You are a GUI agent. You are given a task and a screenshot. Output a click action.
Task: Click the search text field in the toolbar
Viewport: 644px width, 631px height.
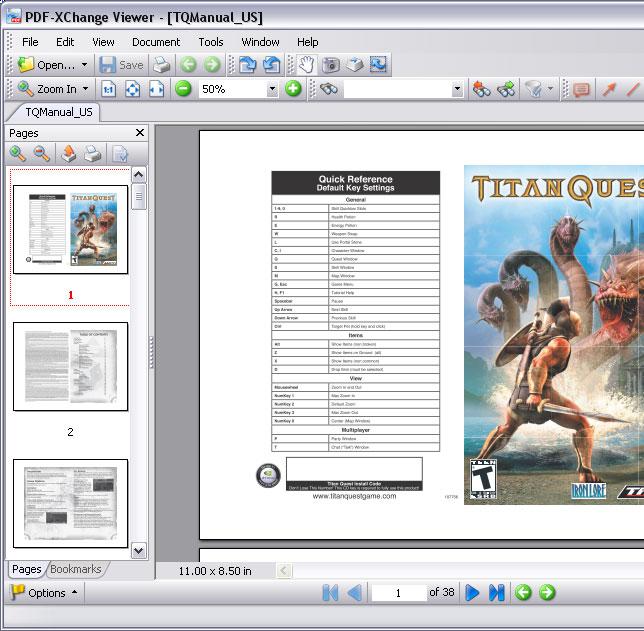click(397, 89)
